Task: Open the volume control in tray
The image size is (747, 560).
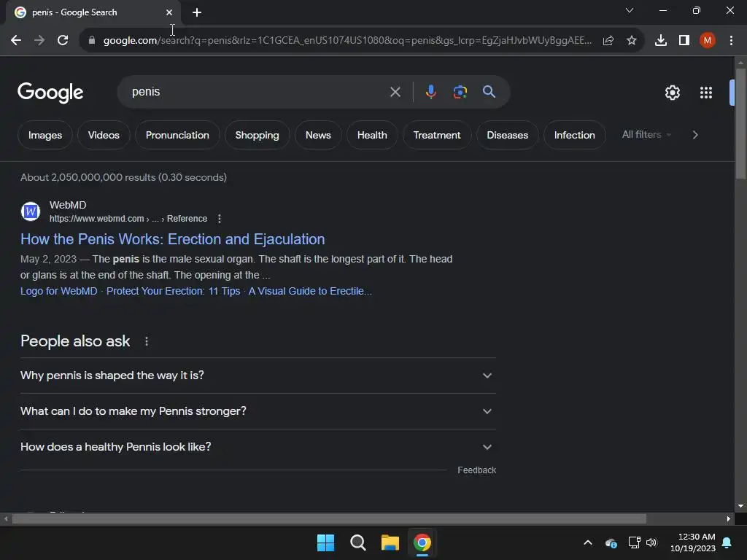Action: coord(651,542)
